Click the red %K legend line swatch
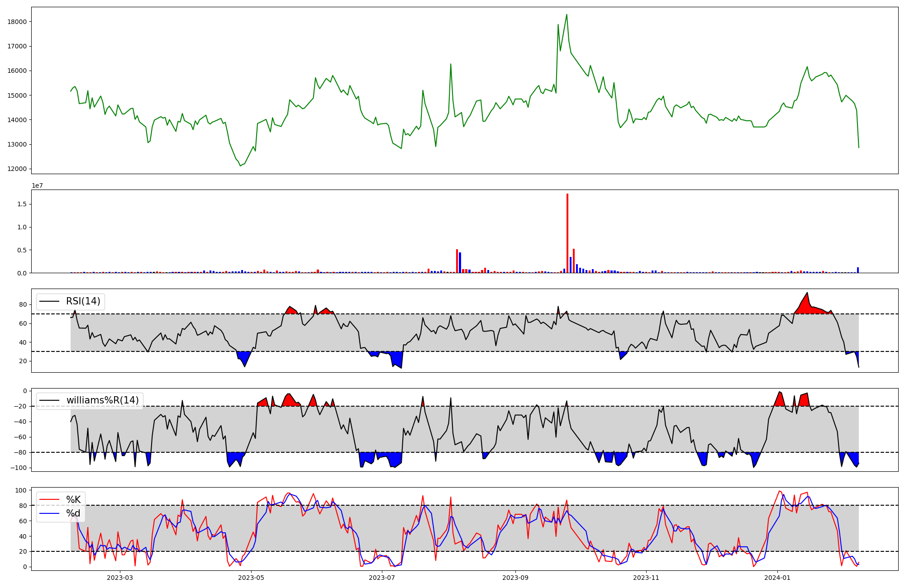The width and height of the screenshot is (905, 588). tap(49, 500)
